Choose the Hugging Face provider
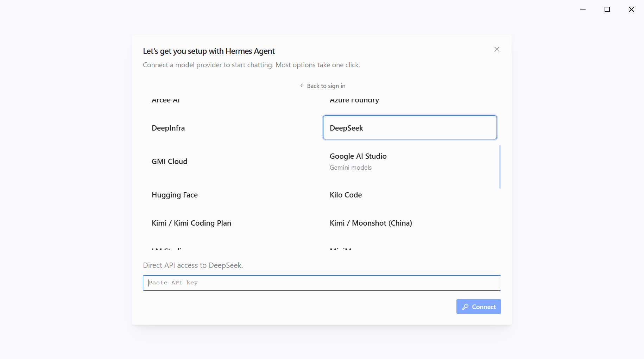Viewport: 644px width, 359px height. [232, 195]
